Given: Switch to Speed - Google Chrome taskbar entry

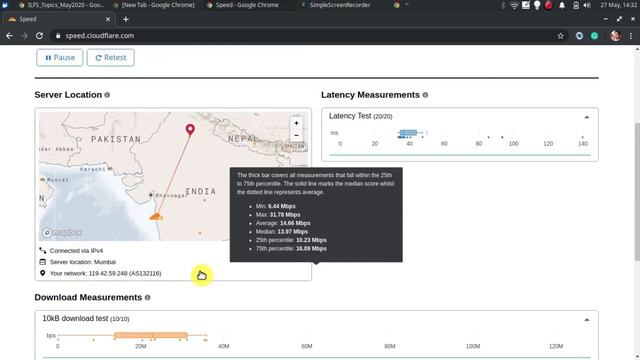Looking at the screenshot, I should (x=243, y=5).
